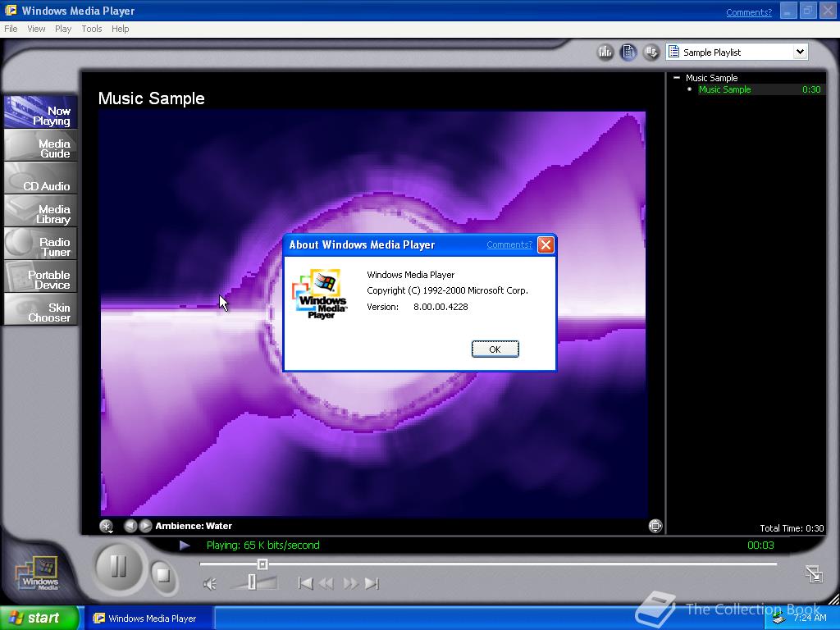Click the system tray clock
The image size is (840, 630).
pyautogui.click(x=810, y=618)
